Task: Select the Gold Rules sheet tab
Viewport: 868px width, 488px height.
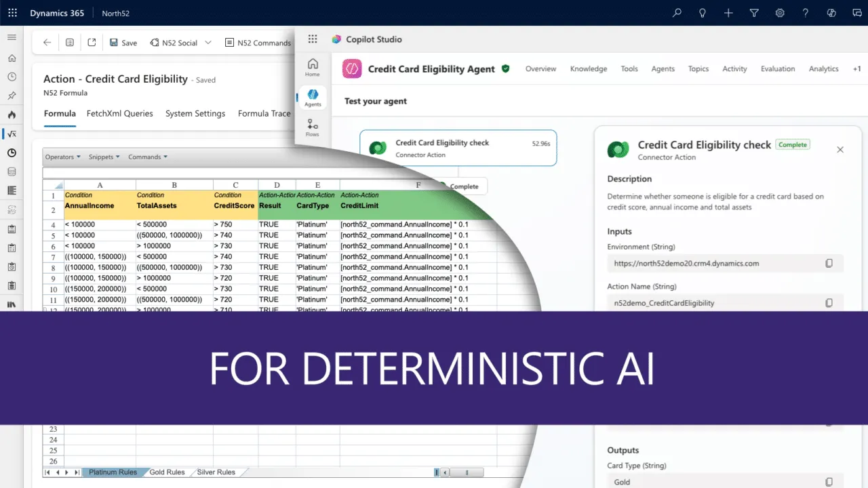Action: pos(167,472)
